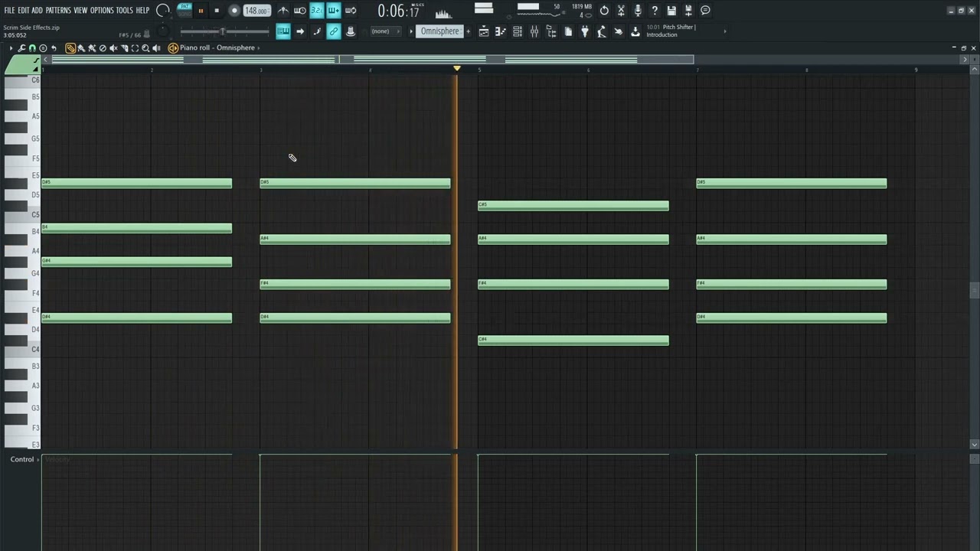
Task: Select the Playback scrub speaker tool
Action: click(x=156, y=47)
